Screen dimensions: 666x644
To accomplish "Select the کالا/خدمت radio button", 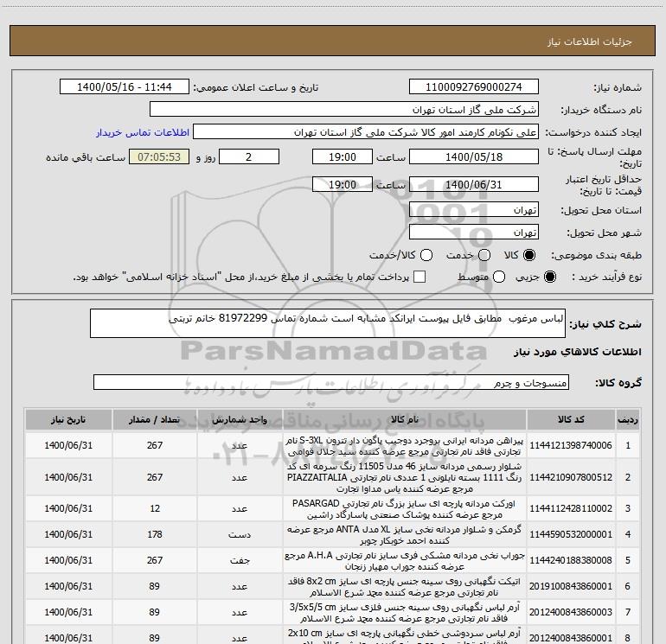I will pos(426,255).
